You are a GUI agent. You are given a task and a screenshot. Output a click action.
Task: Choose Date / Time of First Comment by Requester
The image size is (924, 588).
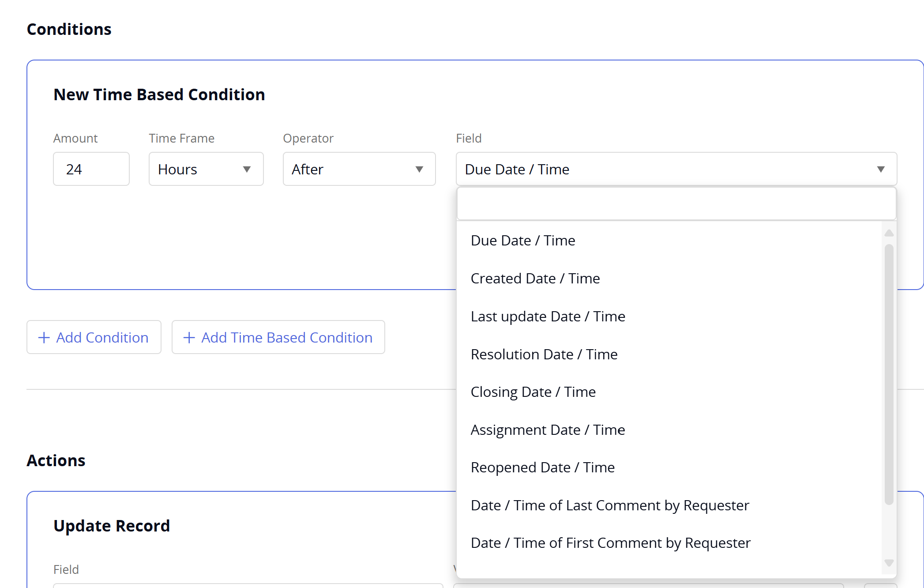pos(610,543)
